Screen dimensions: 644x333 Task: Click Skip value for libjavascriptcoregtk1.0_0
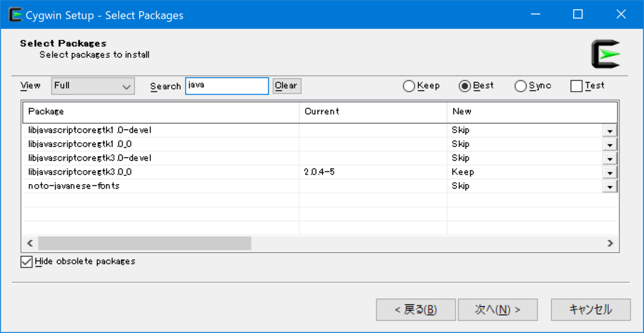tap(460, 145)
